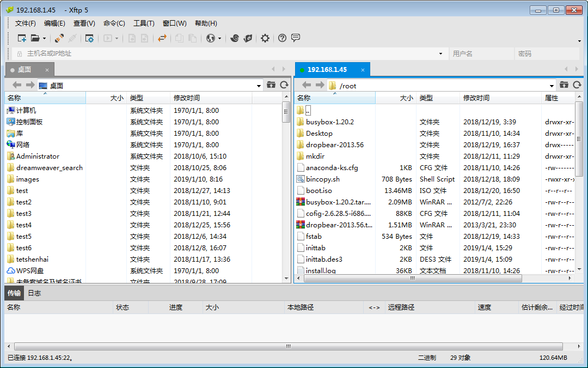Switch to the 日志 tab
Screen dimensions: 588x368
34,293
